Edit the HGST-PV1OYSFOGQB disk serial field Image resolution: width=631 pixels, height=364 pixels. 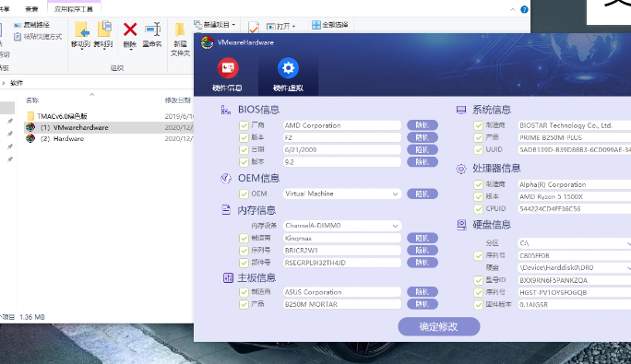point(574,292)
